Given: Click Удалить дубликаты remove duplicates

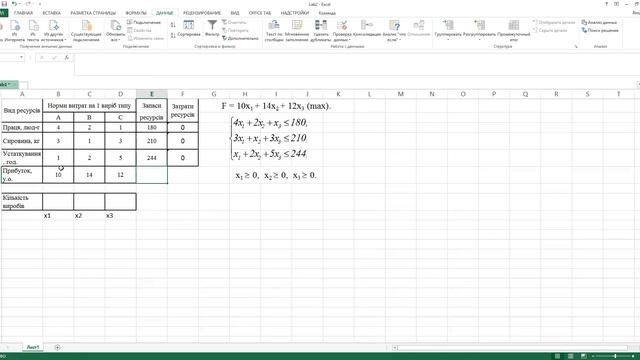Looking at the screenshot, I should coord(321,31).
